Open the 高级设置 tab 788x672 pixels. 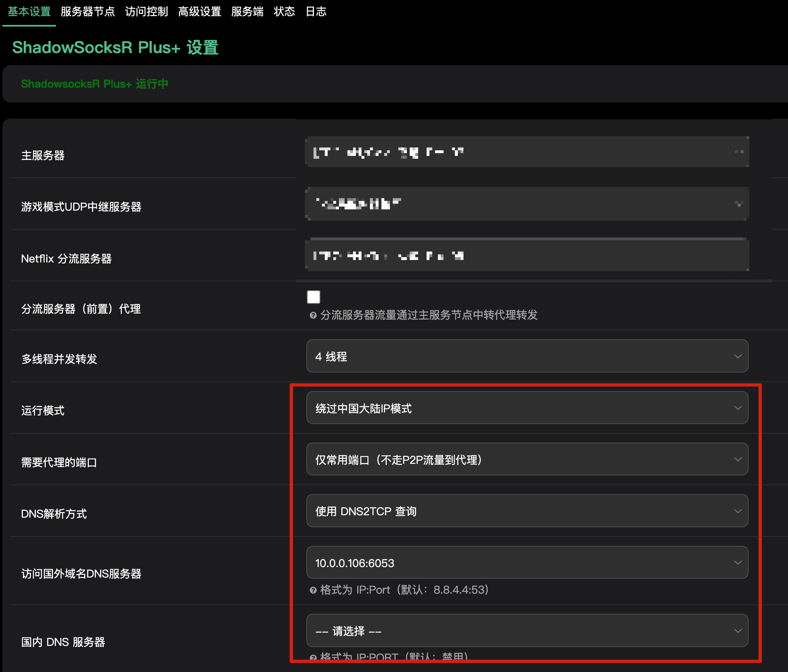(x=199, y=12)
